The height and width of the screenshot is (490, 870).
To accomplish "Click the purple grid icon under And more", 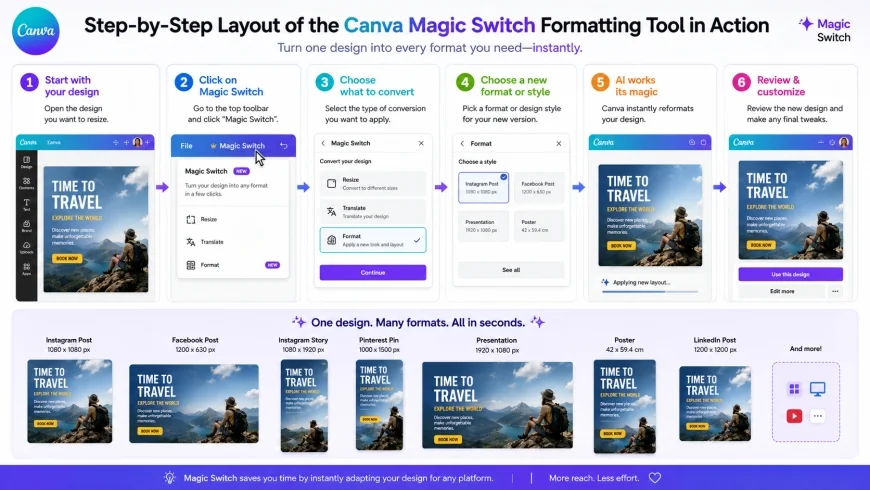I will (x=794, y=388).
